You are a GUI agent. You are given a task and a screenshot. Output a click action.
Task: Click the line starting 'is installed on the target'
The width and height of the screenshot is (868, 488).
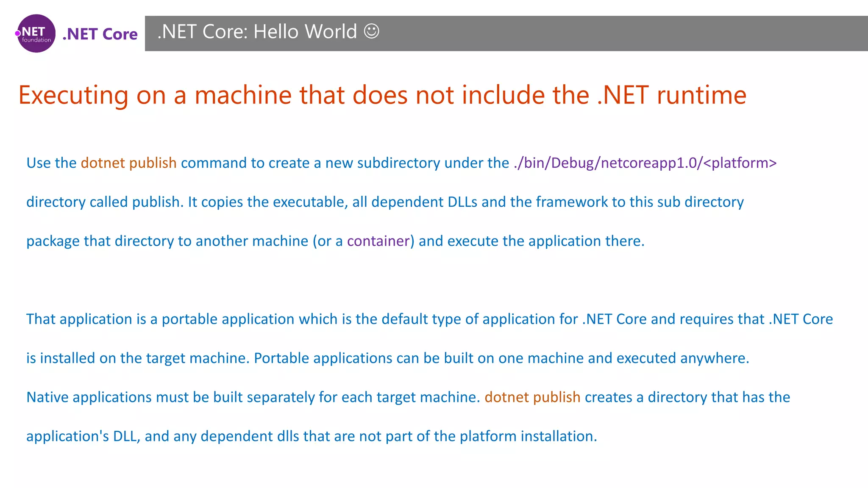[387, 358]
